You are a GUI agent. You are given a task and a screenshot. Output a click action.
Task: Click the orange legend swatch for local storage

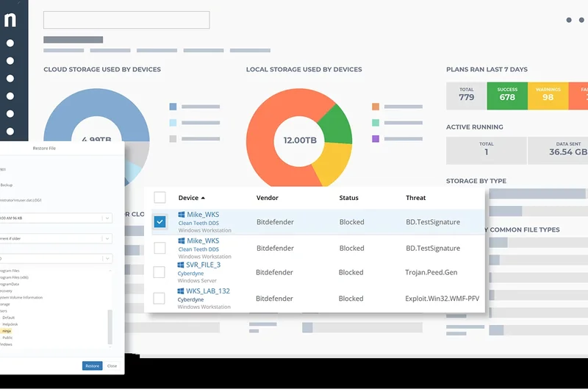(376, 106)
